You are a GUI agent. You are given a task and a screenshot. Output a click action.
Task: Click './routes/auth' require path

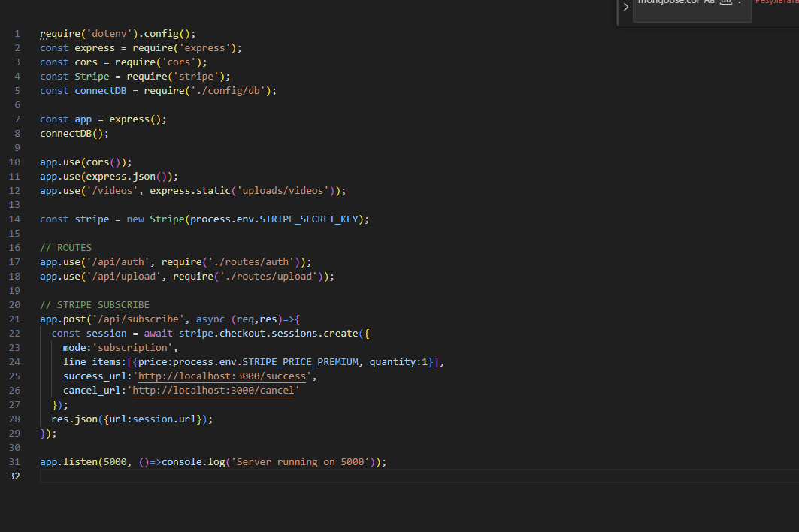pos(251,262)
